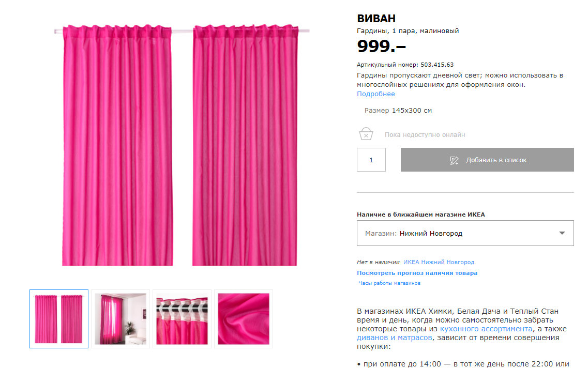Select first thumbnail of the curtain pair
Image resolution: width=588 pixels, height=368 pixels.
(x=59, y=319)
